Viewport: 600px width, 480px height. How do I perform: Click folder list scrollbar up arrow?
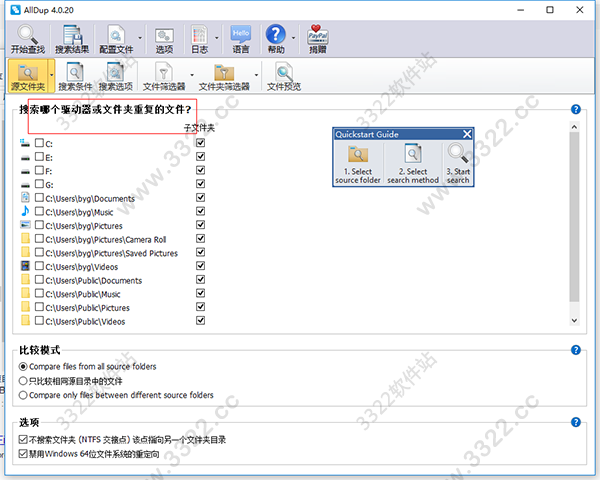pyautogui.click(x=574, y=127)
